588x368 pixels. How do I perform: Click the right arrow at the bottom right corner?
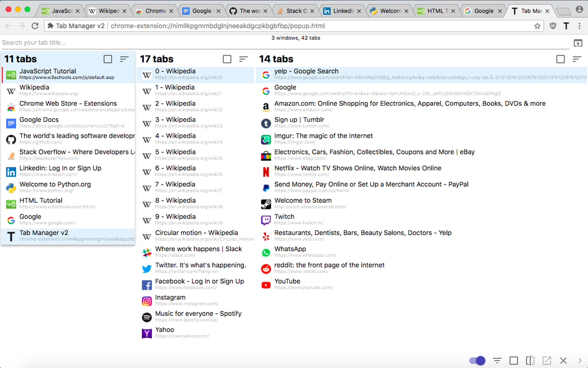580,361
